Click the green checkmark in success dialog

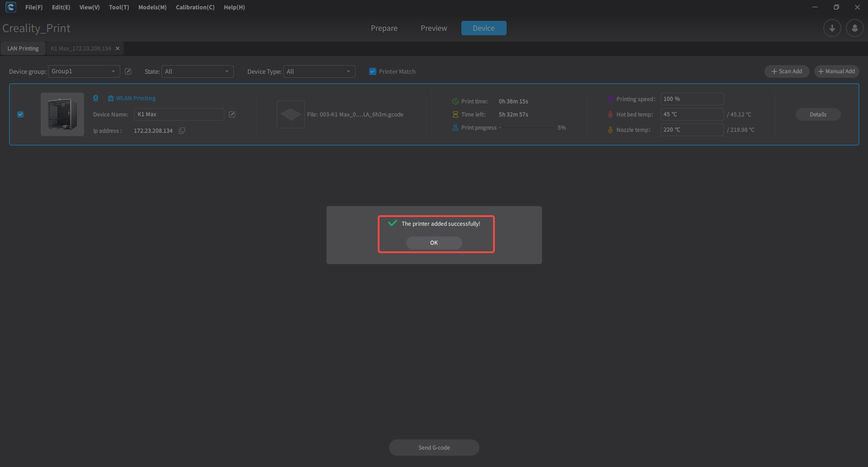pyautogui.click(x=393, y=223)
